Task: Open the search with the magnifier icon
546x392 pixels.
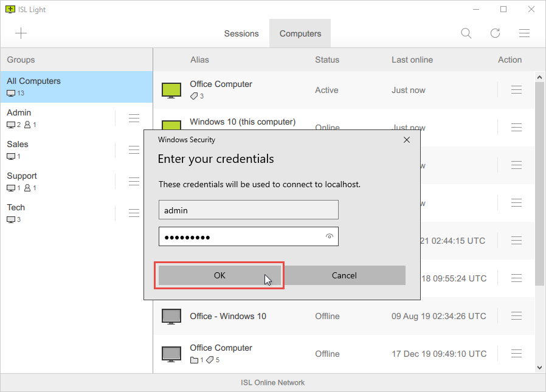Action: click(466, 33)
